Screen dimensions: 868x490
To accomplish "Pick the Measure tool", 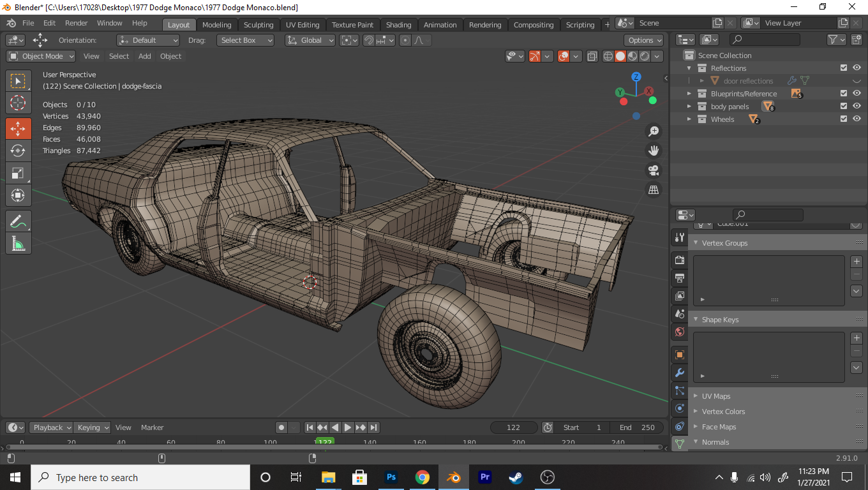I will click(x=18, y=244).
